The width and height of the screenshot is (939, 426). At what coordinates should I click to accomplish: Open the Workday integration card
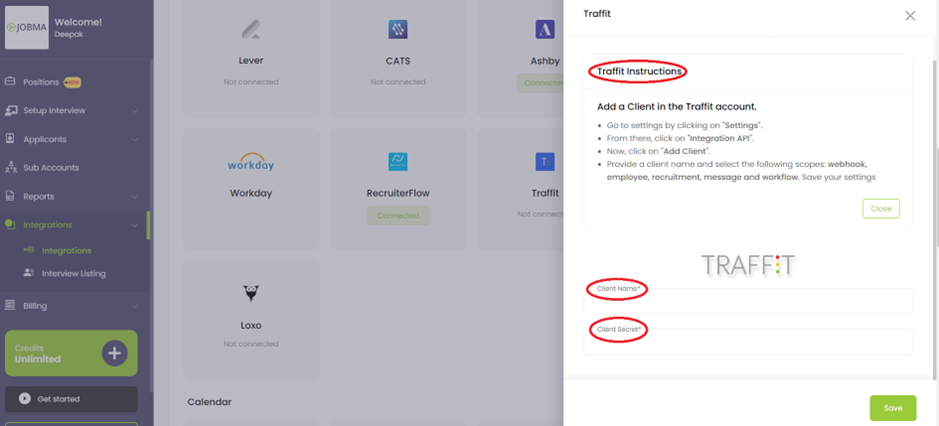(x=251, y=188)
